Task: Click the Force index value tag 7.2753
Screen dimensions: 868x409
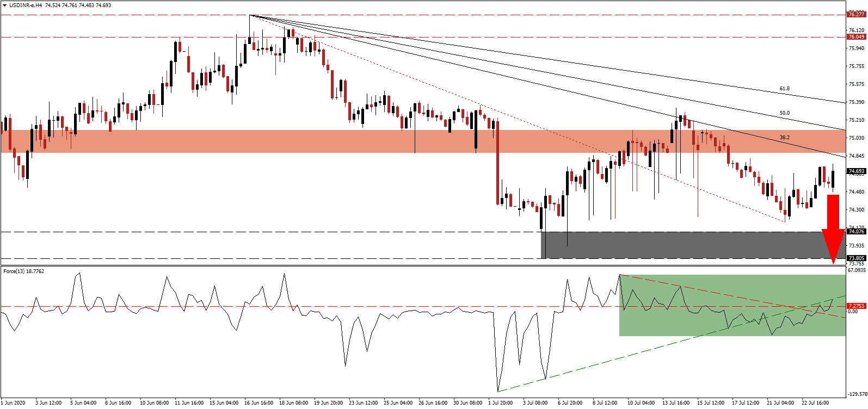Action: (856, 306)
